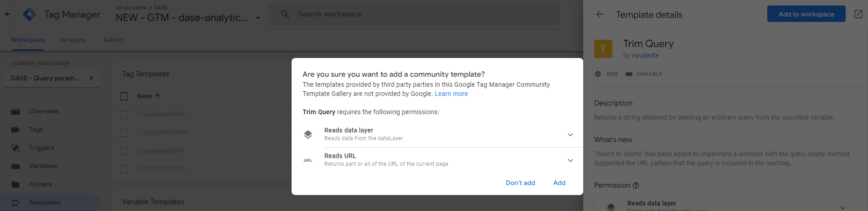
Task: Switch to the Versions tab
Action: [x=72, y=40]
